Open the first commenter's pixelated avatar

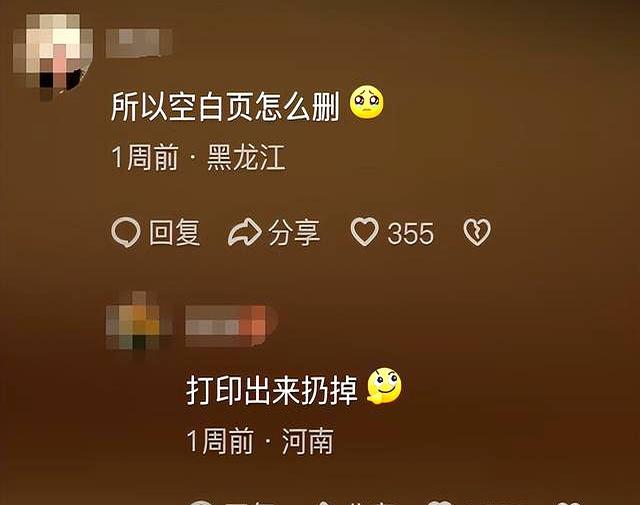click(x=53, y=55)
